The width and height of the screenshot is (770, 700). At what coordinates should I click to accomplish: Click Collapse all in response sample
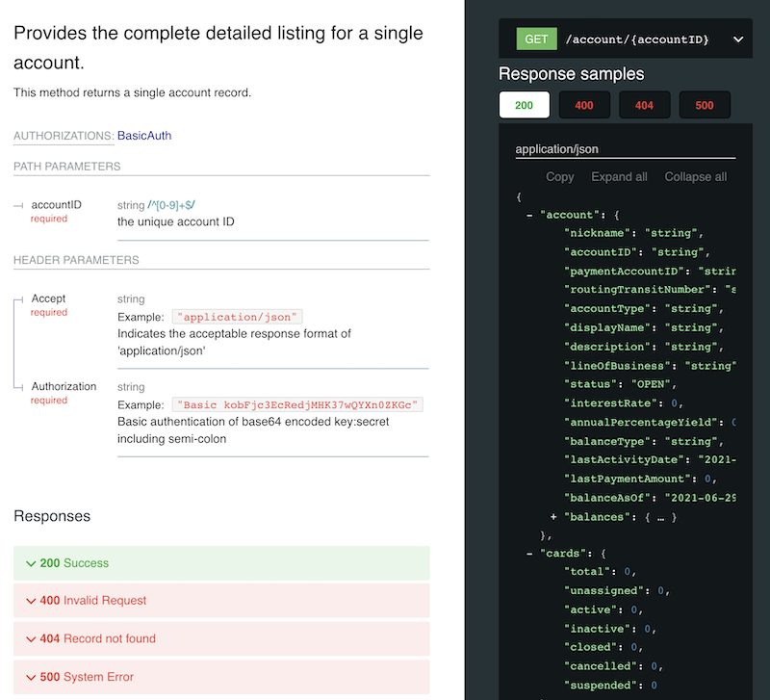[x=695, y=176]
